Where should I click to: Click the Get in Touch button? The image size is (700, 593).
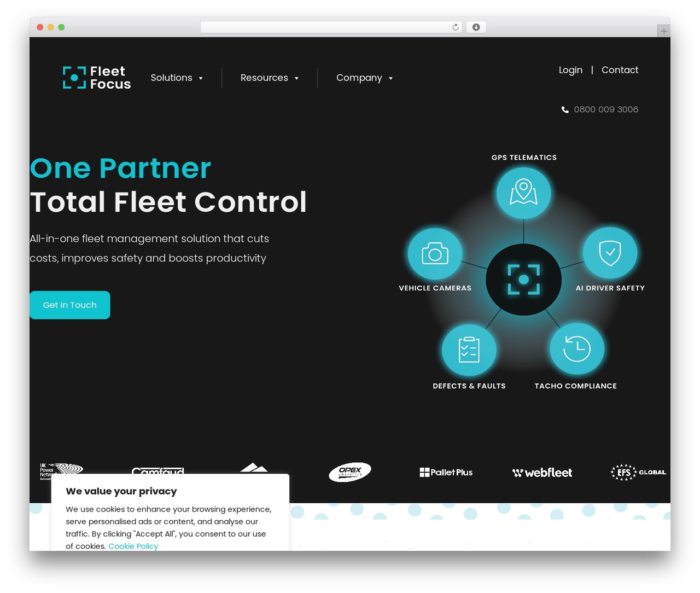(70, 305)
